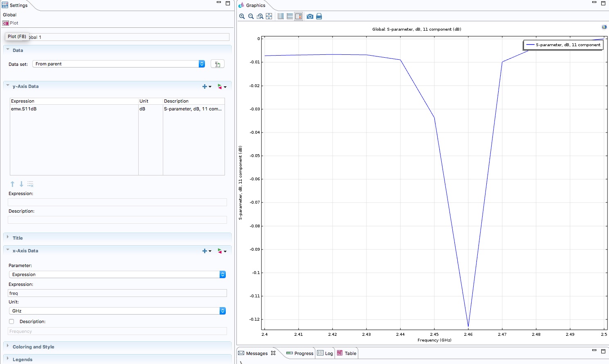This screenshot has width=609, height=364.
Task: Toggle the x-axis Description checkbox
Action: point(11,321)
